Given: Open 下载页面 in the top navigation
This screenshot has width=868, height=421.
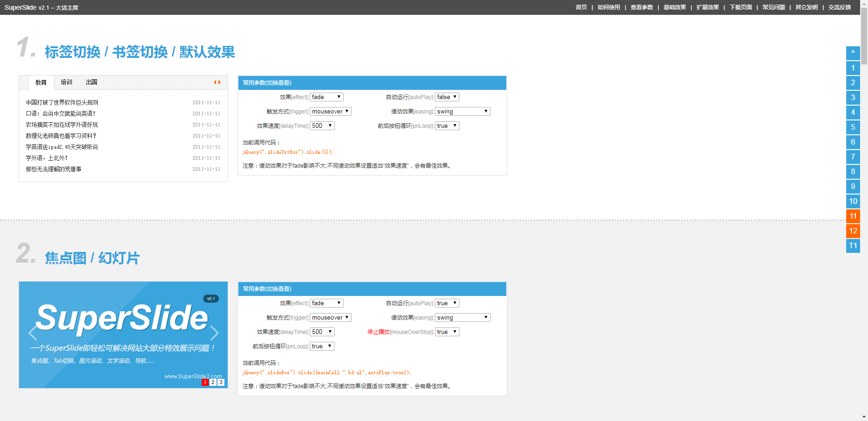Looking at the screenshot, I should [x=740, y=7].
